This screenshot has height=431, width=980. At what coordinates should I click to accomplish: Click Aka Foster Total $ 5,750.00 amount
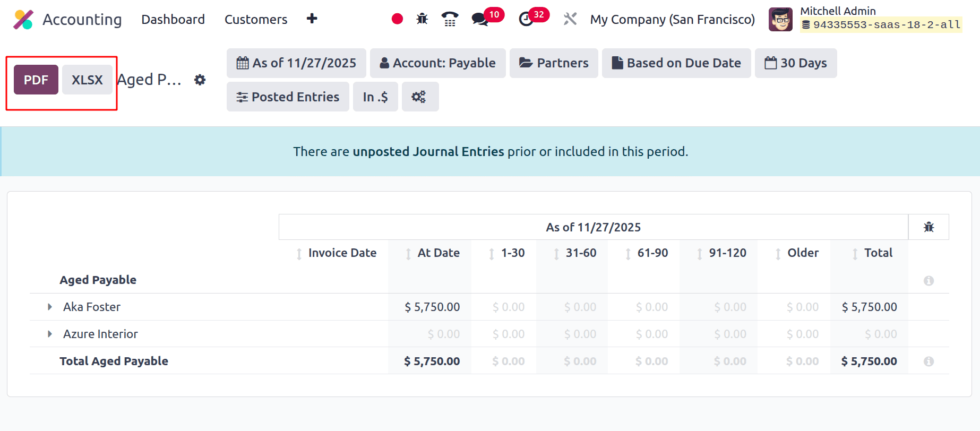point(870,307)
